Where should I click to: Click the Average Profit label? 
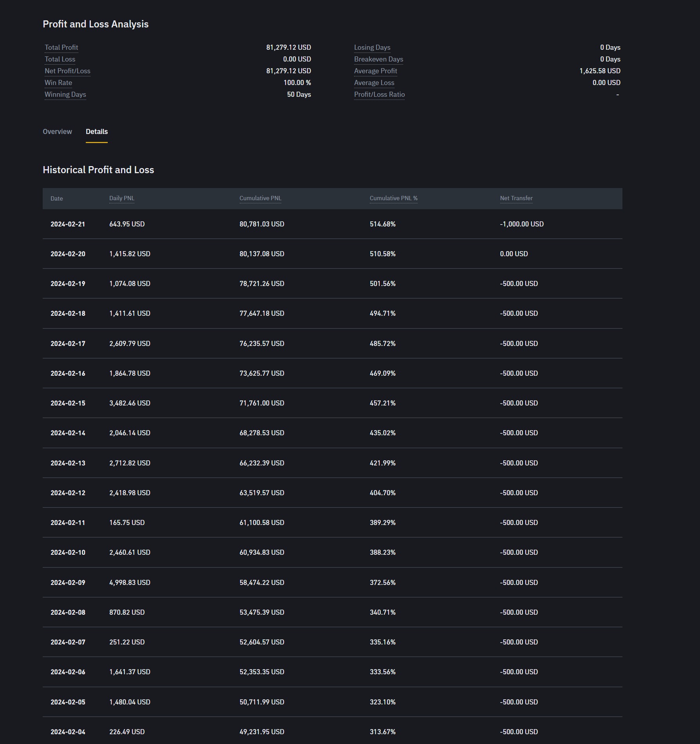[376, 71]
